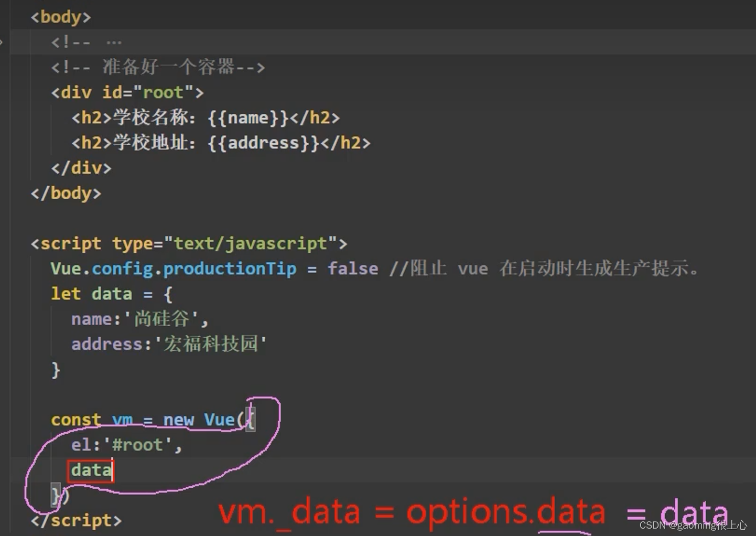This screenshot has width=756, height=536.
Task: Click the address key in data object
Action: click(107, 344)
